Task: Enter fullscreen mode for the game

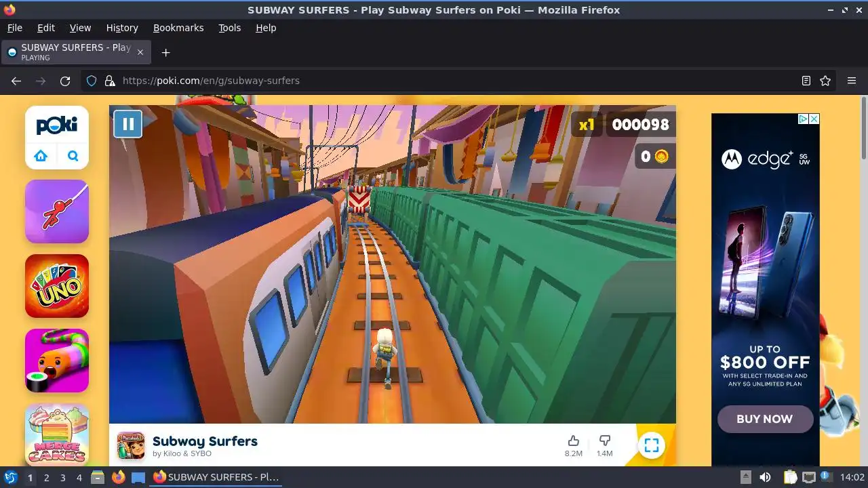Action: [651, 445]
